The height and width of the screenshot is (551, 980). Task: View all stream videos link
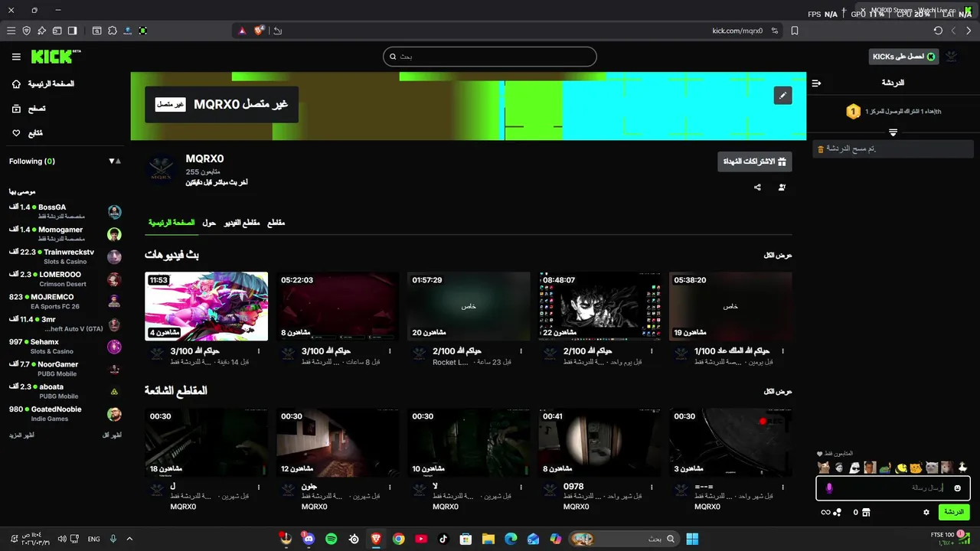click(778, 256)
